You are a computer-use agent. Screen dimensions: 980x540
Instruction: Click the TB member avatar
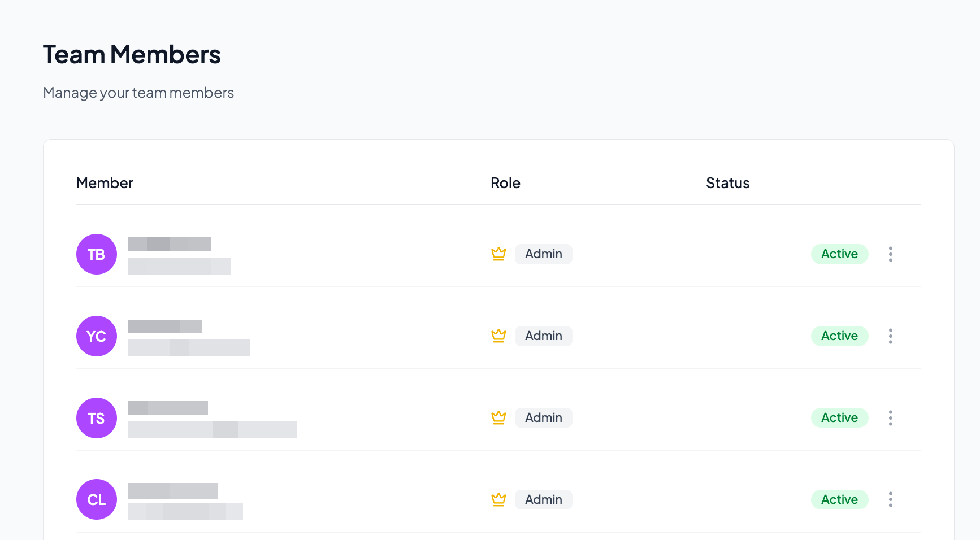(97, 254)
